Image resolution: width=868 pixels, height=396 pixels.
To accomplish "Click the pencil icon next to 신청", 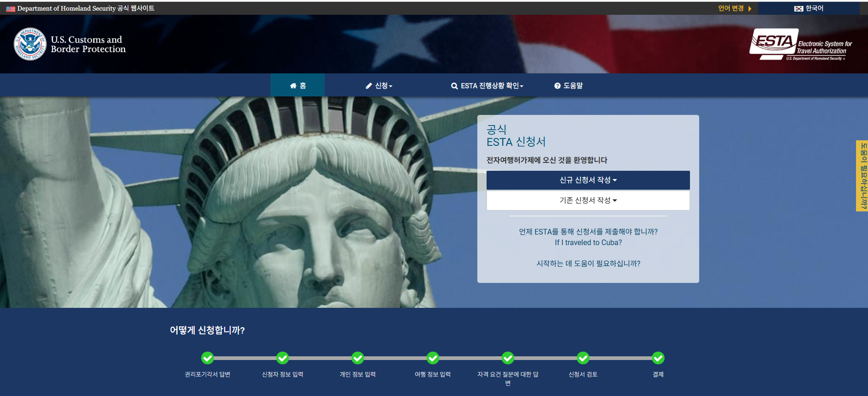I will point(369,86).
